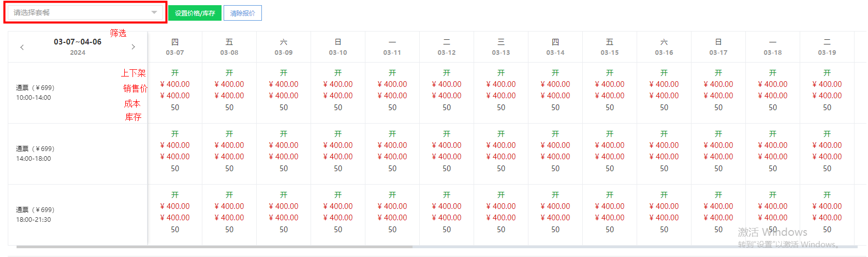868x257 pixels.
Task: Go to next date range arrow
Action: pyautogui.click(x=133, y=47)
